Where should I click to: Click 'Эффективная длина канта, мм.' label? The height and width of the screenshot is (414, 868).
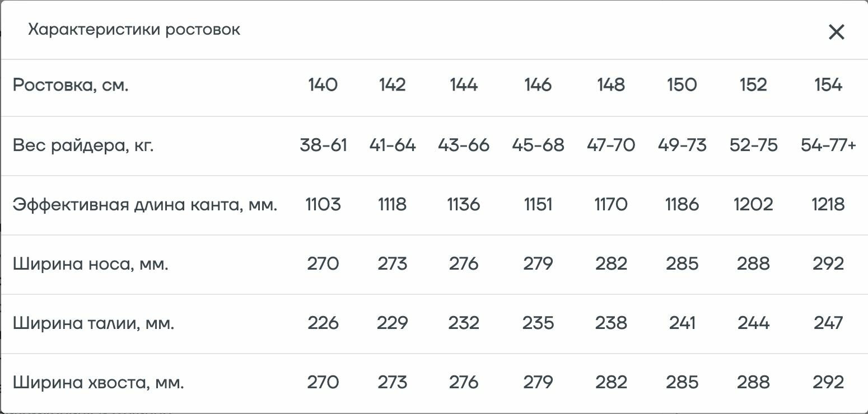[145, 205]
